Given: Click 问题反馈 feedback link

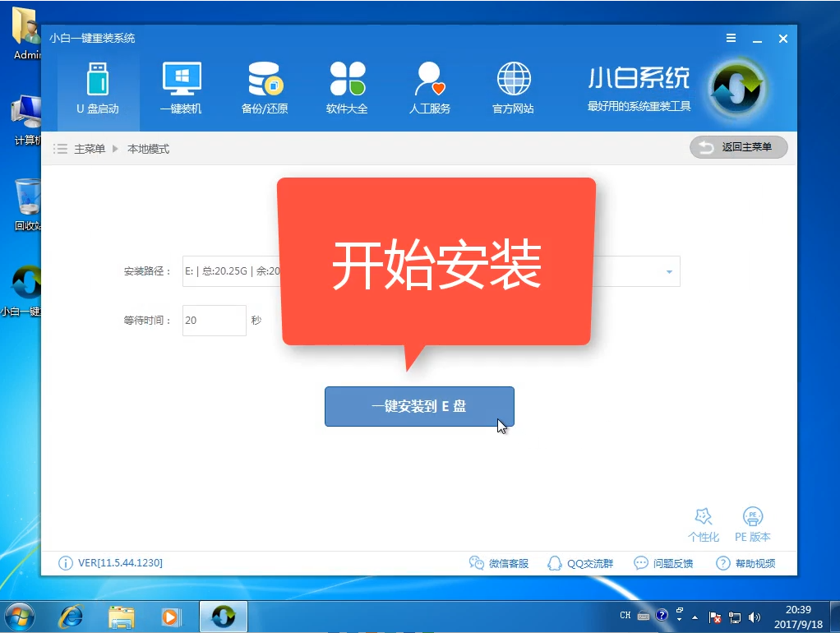Looking at the screenshot, I should [x=663, y=563].
